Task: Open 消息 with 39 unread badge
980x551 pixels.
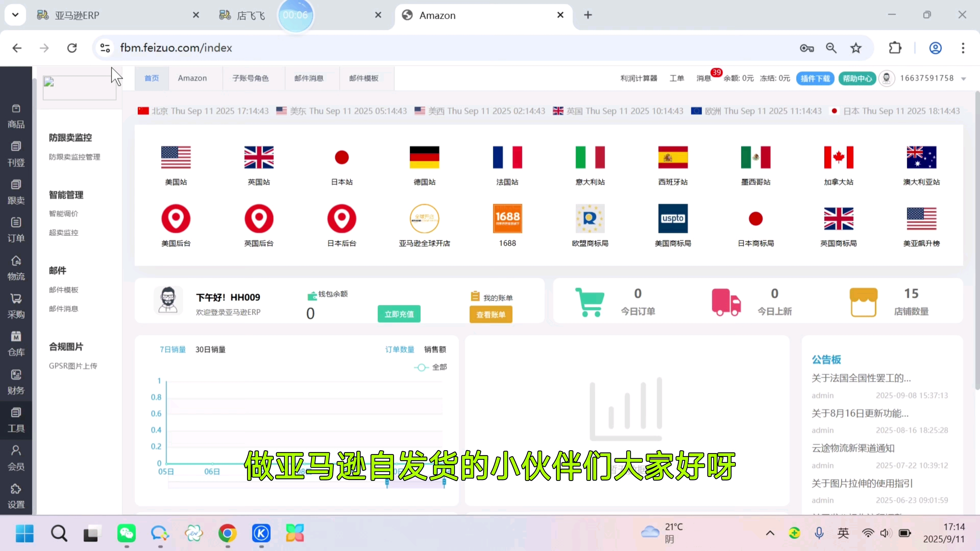Action: coord(704,78)
